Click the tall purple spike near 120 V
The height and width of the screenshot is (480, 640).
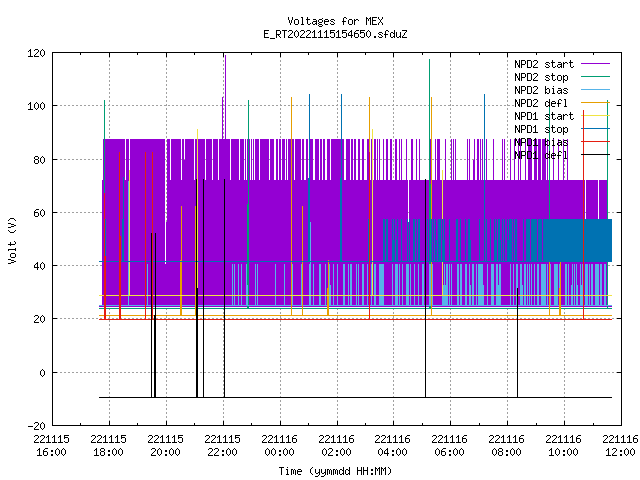pos(225,96)
